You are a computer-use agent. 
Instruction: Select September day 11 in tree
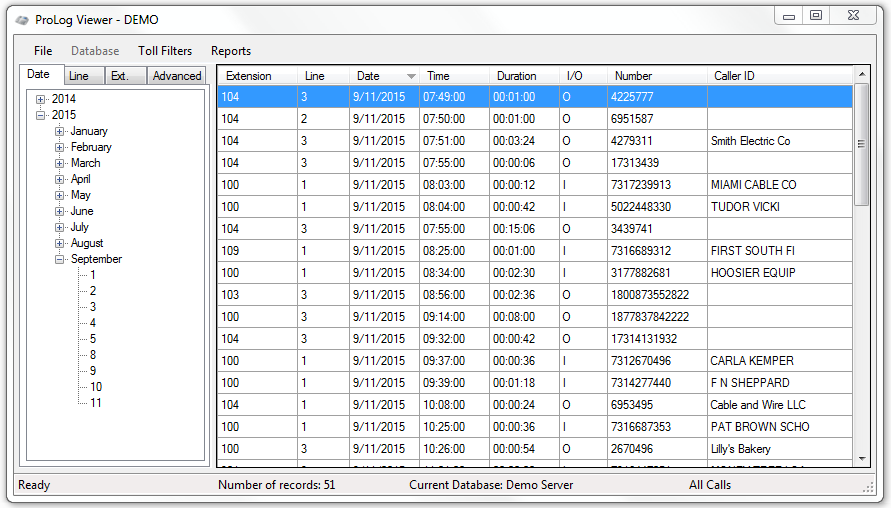click(95, 403)
